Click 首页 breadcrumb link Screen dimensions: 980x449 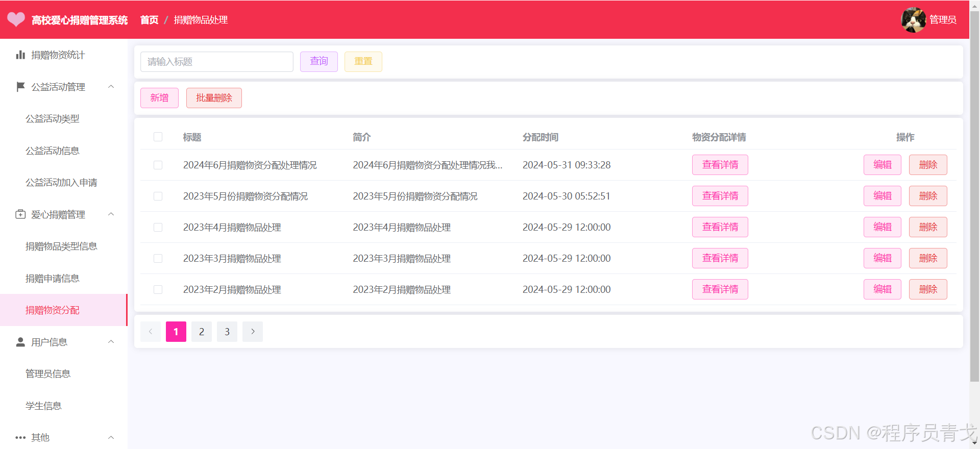[x=149, y=20]
